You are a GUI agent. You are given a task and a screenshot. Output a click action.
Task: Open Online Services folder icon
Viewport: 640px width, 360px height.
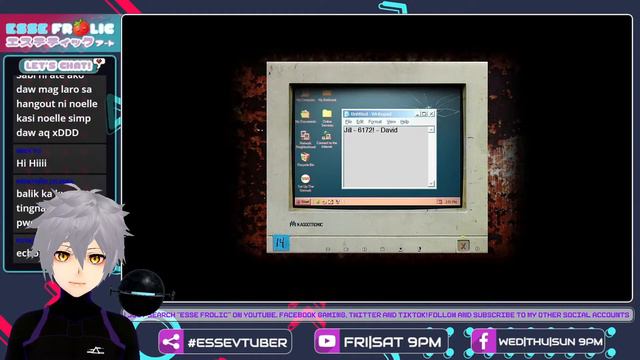tap(327, 118)
